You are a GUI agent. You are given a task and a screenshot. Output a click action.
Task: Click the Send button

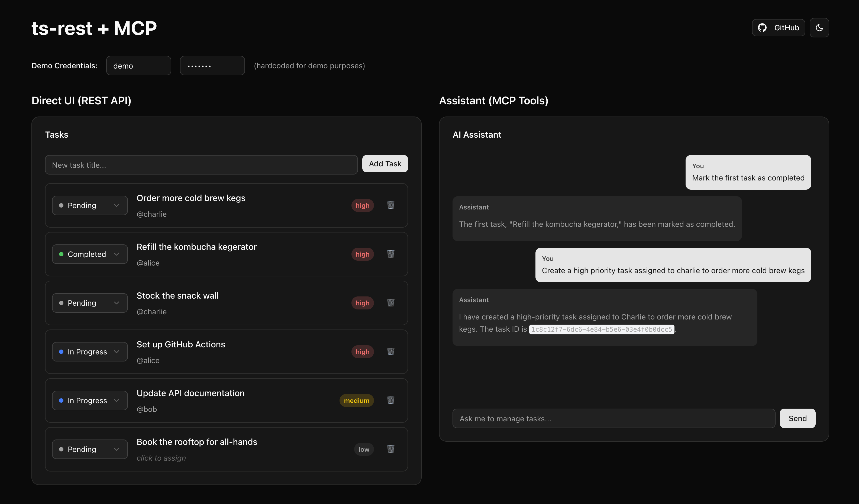[797, 418]
